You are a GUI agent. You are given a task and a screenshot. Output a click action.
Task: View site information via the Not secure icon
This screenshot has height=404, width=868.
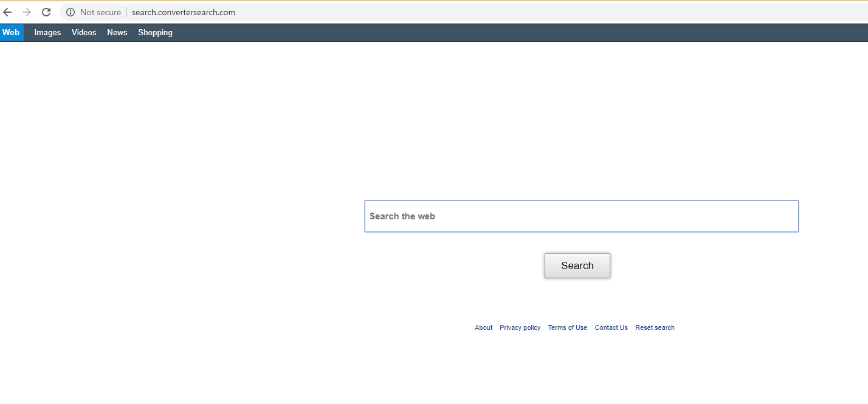click(x=71, y=12)
